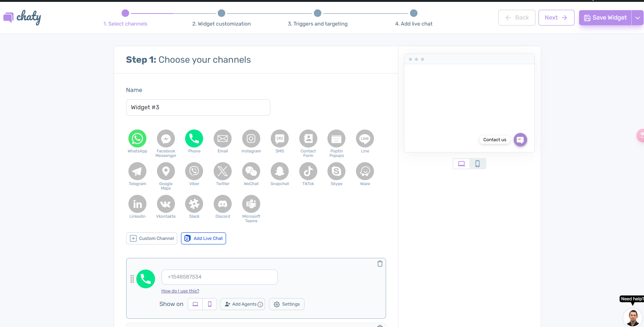This screenshot has height=327, width=644.
Task: Add the SMS channel
Action: pos(280,139)
